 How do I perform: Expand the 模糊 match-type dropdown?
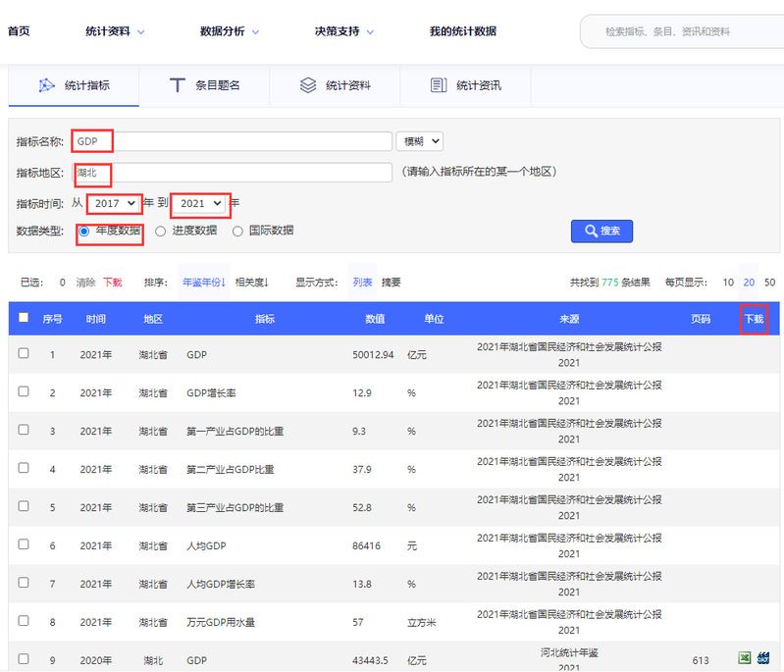419,141
